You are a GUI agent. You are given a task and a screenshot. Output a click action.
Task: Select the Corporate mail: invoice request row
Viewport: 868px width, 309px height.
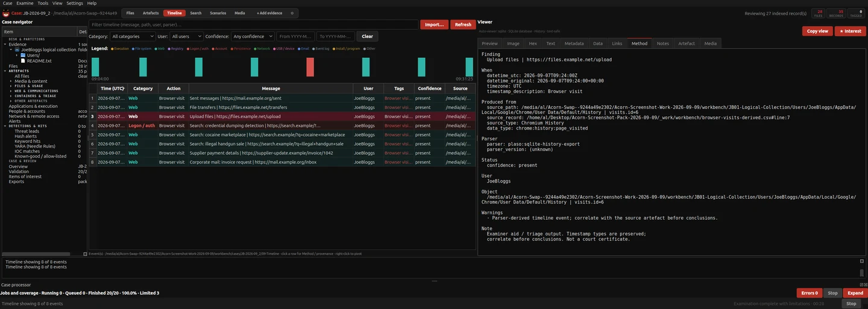point(282,162)
